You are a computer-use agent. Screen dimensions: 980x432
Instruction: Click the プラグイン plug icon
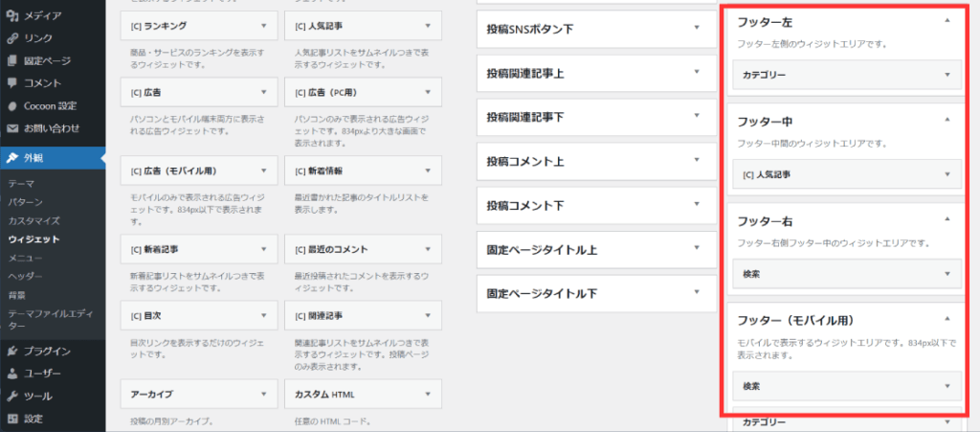13,351
